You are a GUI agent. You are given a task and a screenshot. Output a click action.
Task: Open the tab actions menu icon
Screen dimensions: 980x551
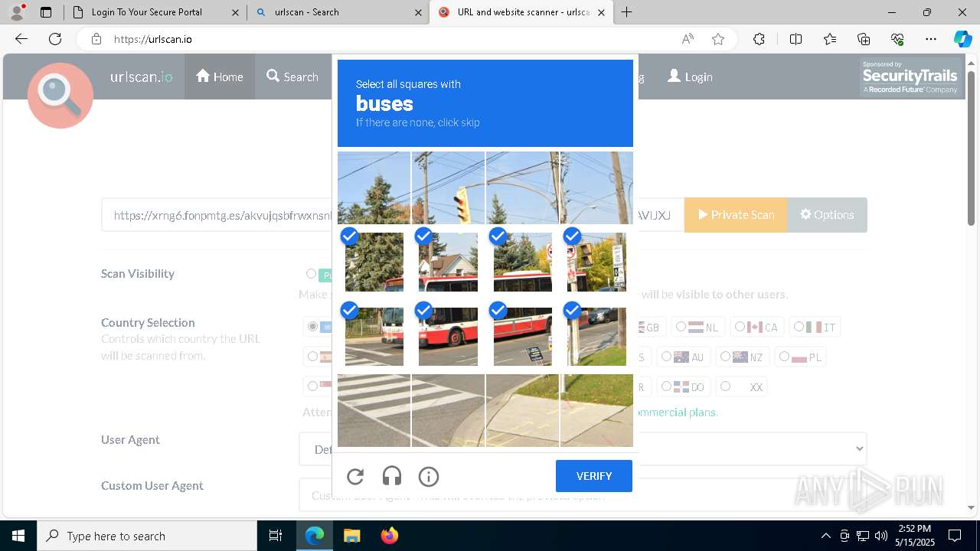coord(46,12)
